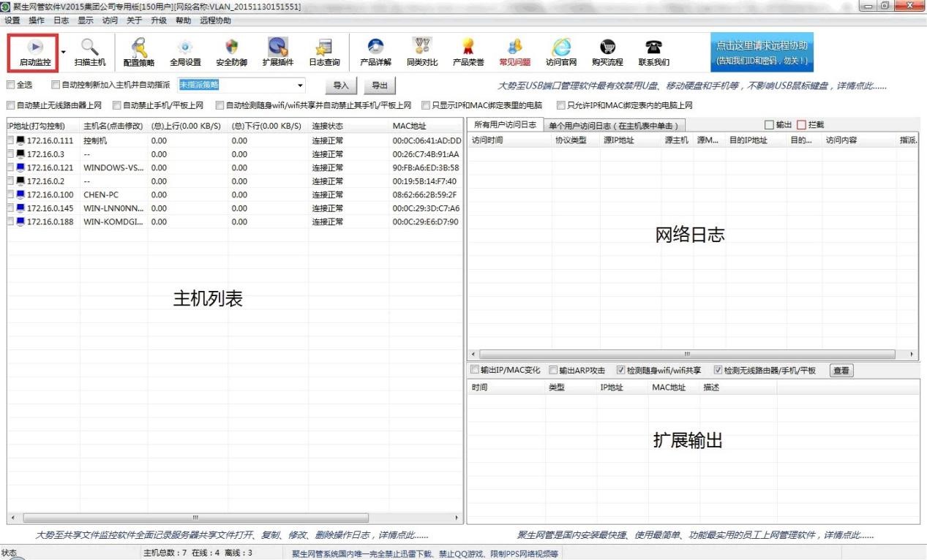This screenshot has height=560, width=927.
Task: Enable 自动禁止无线路由器上网 checkbox
Action: (x=11, y=105)
